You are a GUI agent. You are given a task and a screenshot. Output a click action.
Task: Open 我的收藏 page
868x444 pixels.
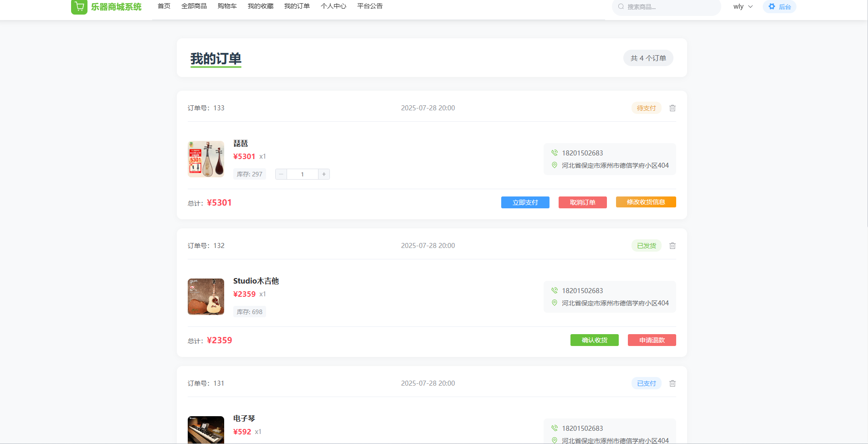(x=260, y=6)
